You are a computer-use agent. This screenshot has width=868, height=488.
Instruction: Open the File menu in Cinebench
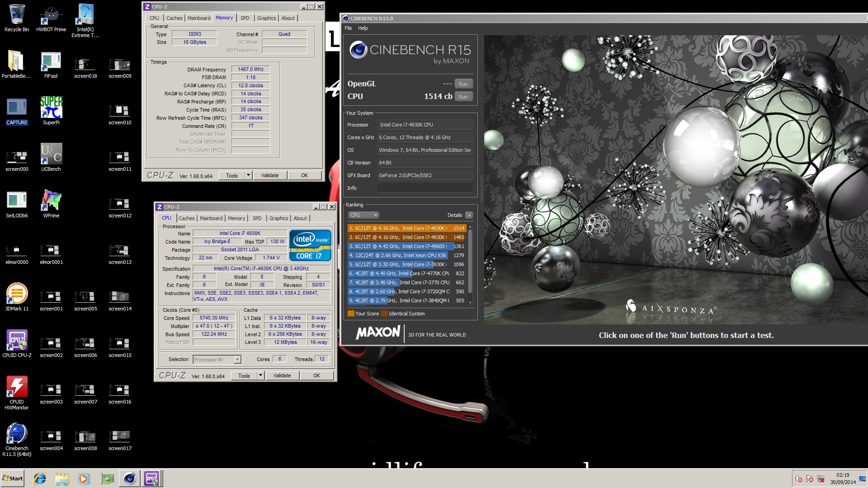[348, 28]
